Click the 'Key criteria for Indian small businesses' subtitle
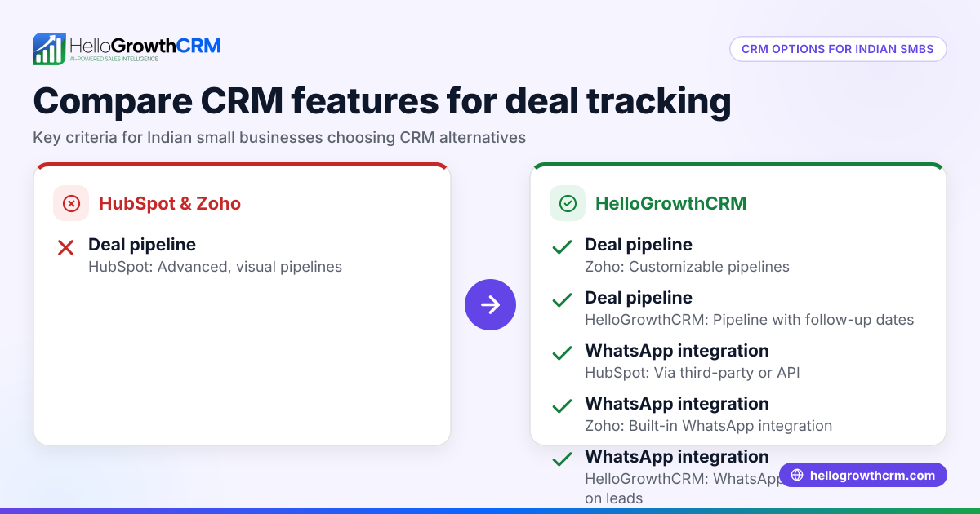Image resolution: width=980 pixels, height=514 pixels. tap(279, 137)
